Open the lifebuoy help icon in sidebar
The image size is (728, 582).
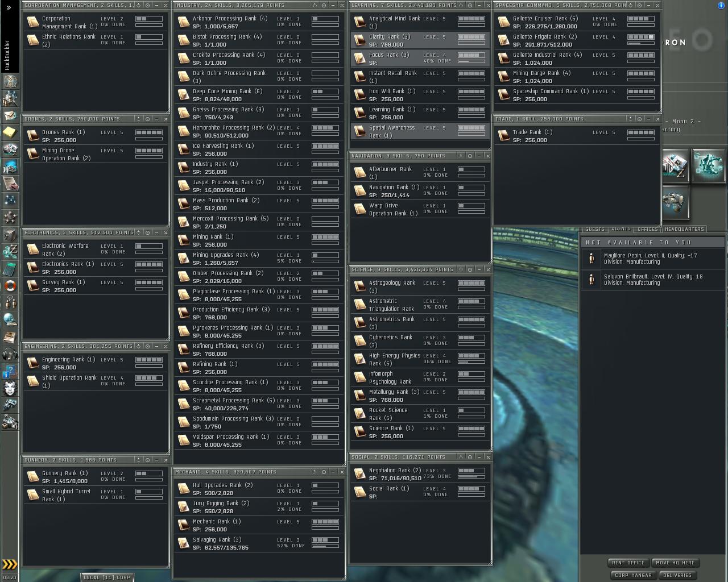(x=10, y=285)
